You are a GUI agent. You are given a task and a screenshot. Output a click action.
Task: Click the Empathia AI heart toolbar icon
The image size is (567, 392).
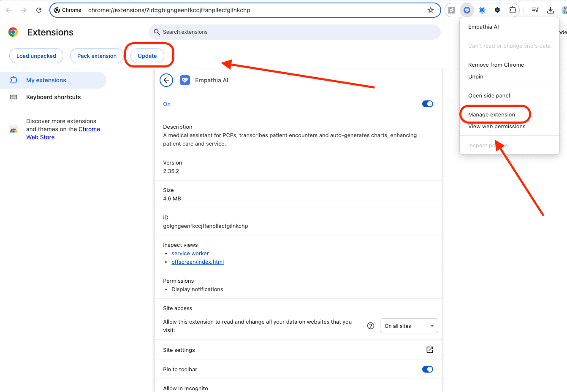(467, 10)
